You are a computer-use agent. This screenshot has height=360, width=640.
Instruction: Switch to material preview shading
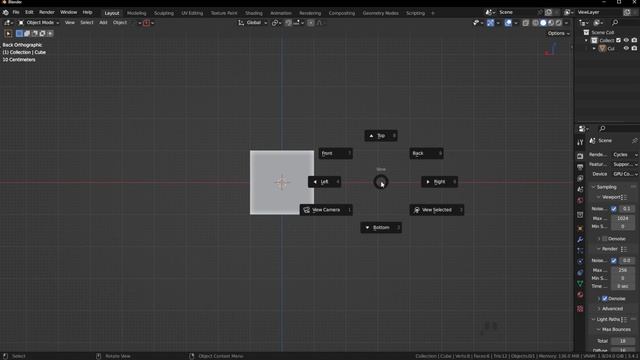[551, 23]
